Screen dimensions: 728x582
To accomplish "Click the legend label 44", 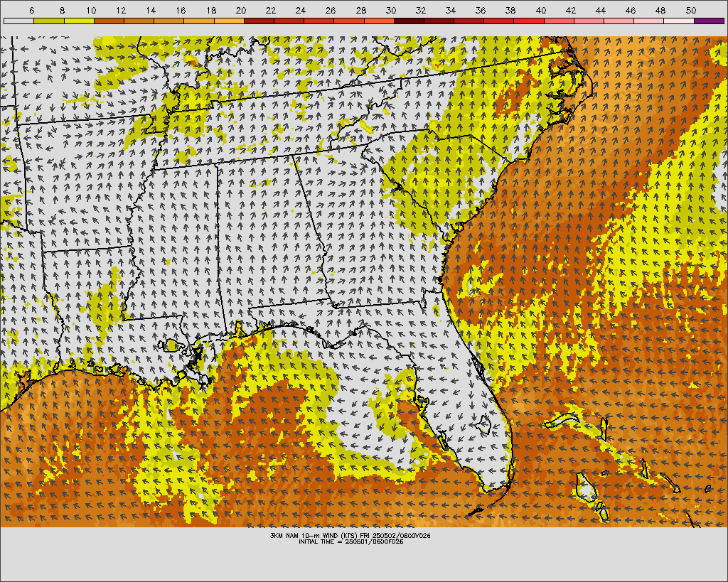I will pos(601,10).
